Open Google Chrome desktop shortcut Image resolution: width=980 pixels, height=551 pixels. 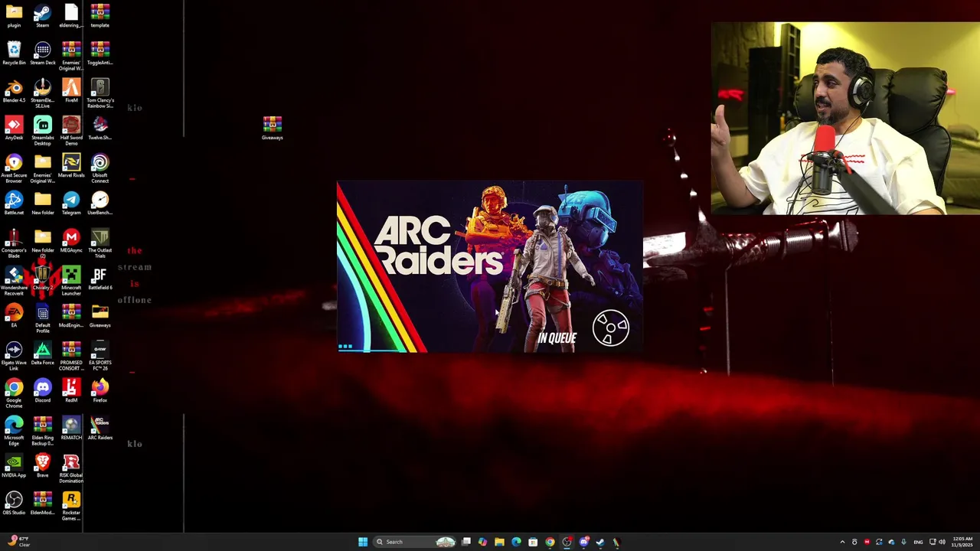pos(14,393)
